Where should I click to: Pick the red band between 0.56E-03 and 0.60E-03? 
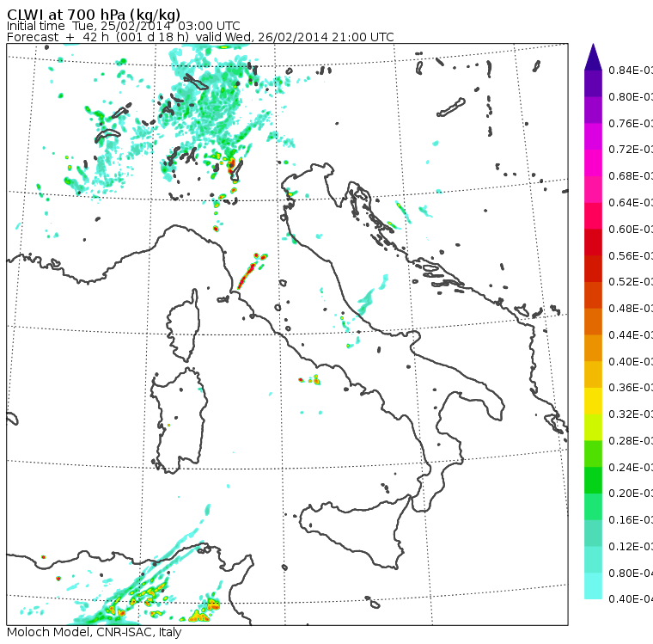pos(593,242)
